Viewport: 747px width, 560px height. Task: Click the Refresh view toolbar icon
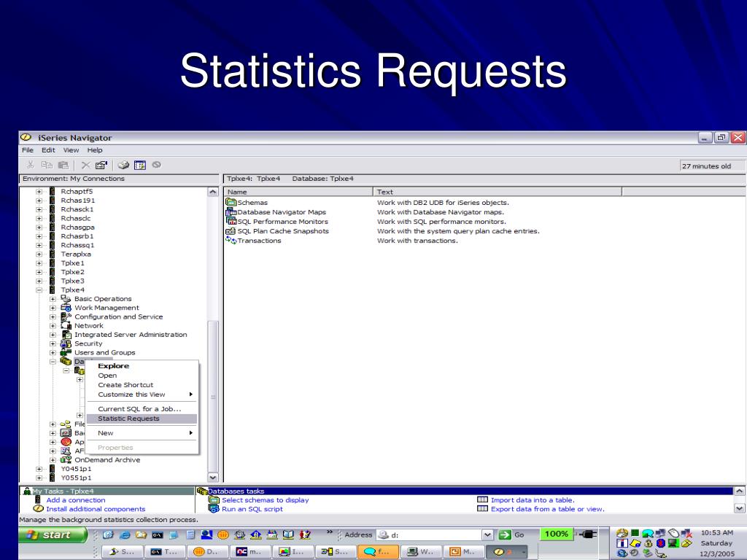click(140, 165)
